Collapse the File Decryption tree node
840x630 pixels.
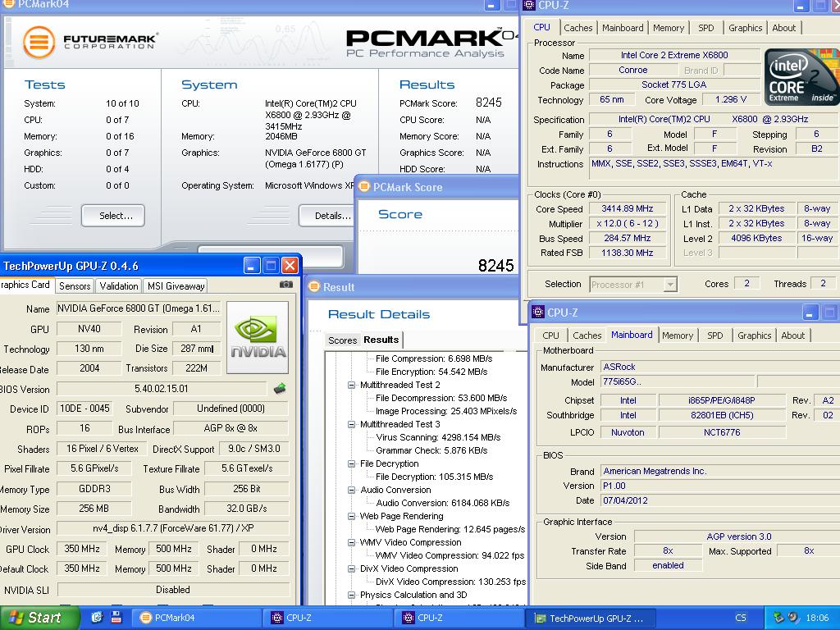(x=351, y=463)
